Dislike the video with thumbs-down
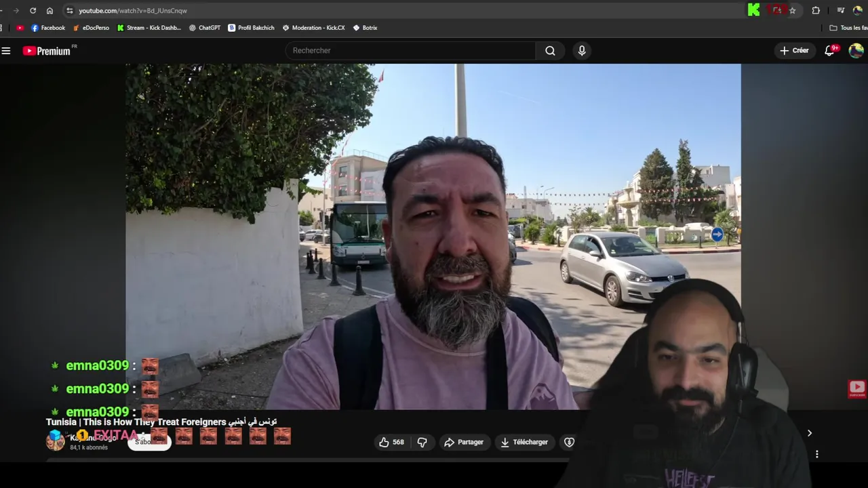The width and height of the screenshot is (868, 488). click(422, 442)
